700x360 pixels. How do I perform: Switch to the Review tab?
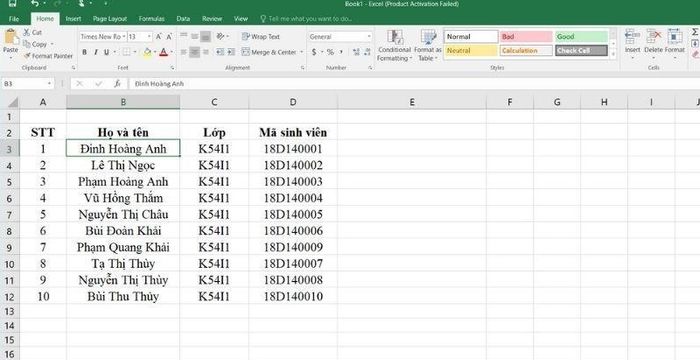coord(212,19)
